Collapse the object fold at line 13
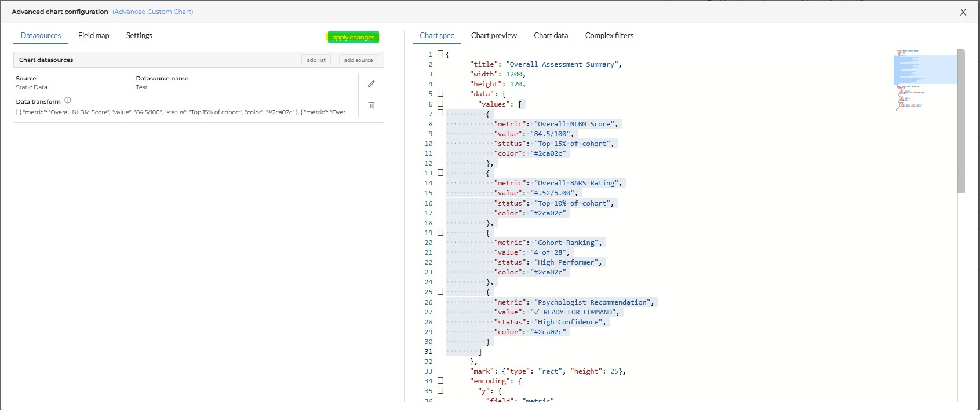The image size is (980, 410). tap(440, 173)
